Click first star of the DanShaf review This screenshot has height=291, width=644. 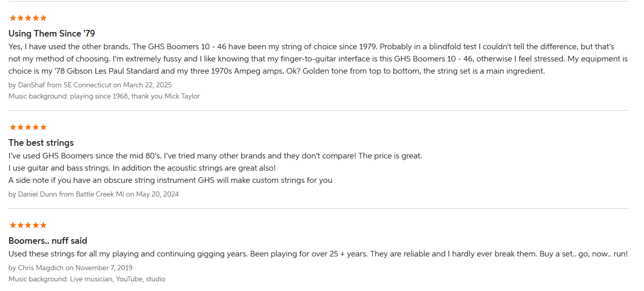(x=13, y=18)
